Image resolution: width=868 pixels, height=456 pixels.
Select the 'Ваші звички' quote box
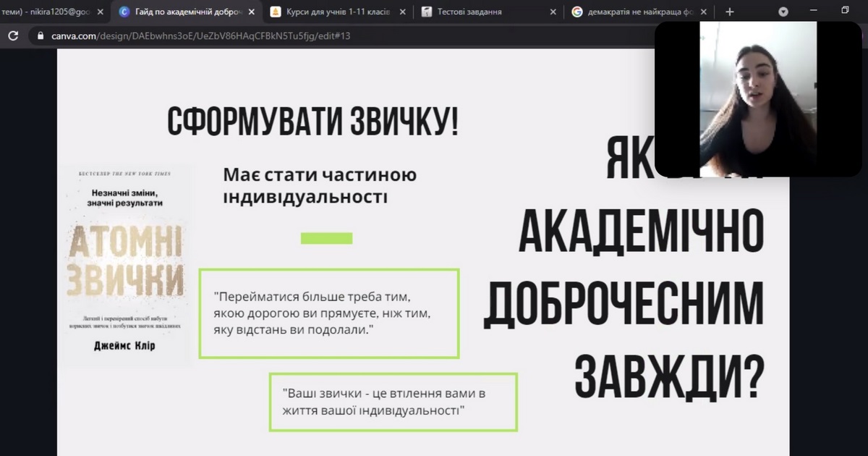pyautogui.click(x=393, y=402)
